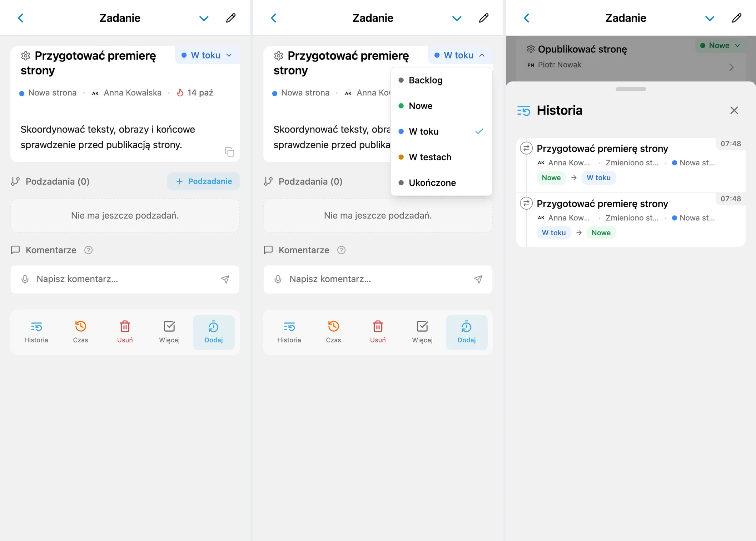The width and height of the screenshot is (756, 541).
Task: Click Usuń trash in middle bottom toolbar
Action: (378, 332)
